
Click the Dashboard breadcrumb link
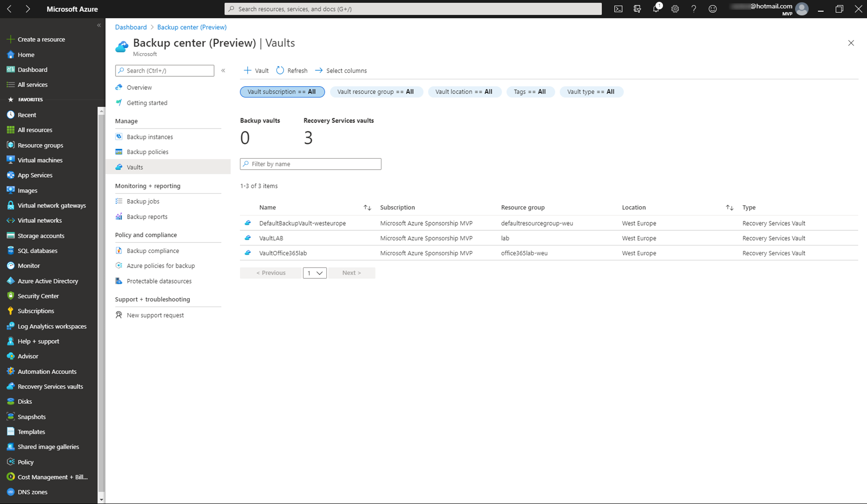131,27
